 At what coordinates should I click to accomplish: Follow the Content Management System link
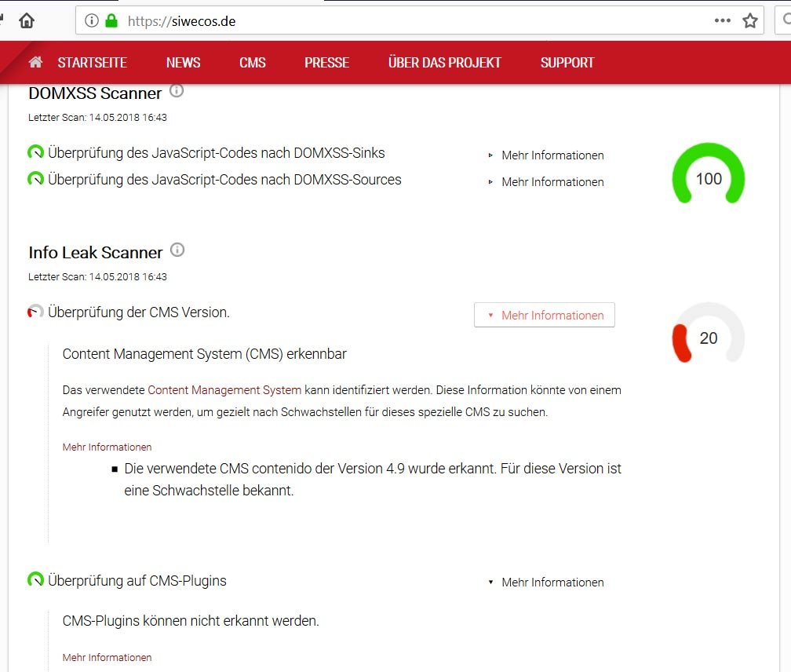click(224, 390)
